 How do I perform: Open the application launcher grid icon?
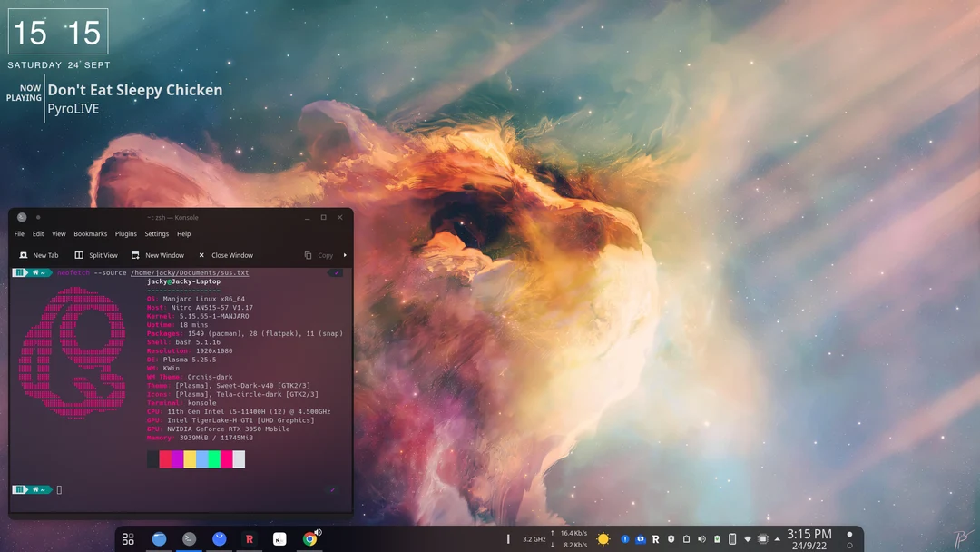128,538
